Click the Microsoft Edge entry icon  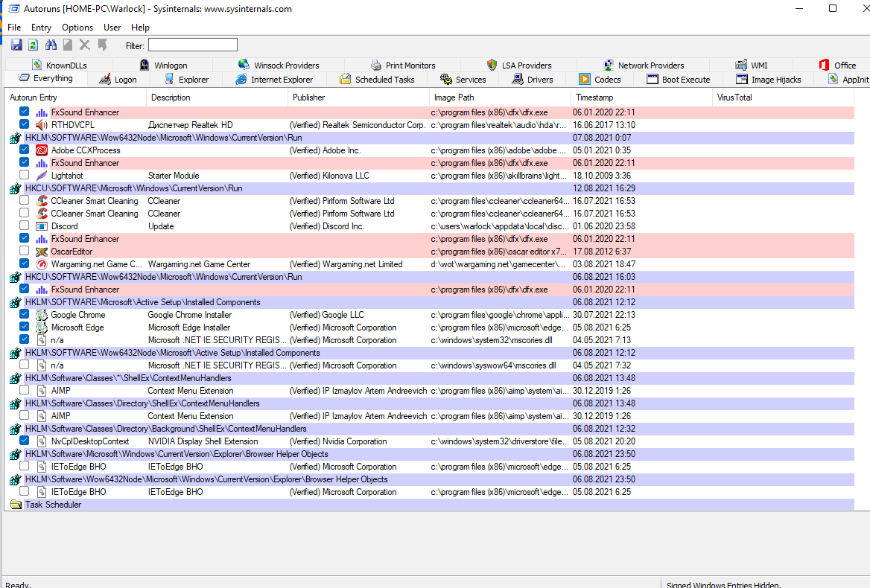point(42,327)
